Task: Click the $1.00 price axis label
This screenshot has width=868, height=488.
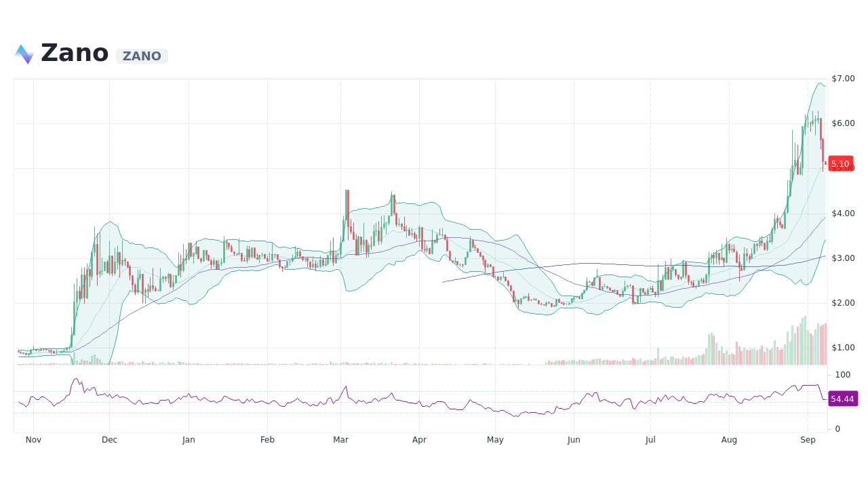Action: click(843, 348)
